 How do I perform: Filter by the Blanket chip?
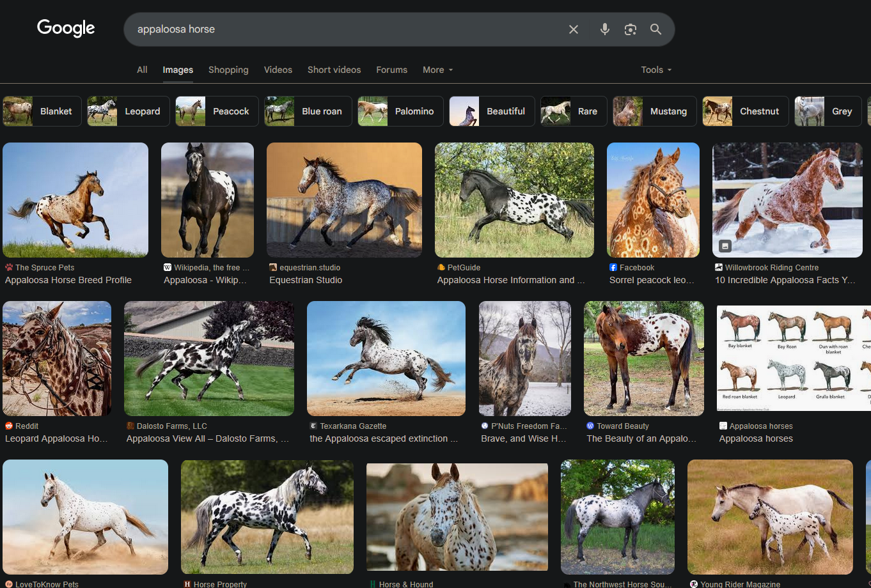42,111
